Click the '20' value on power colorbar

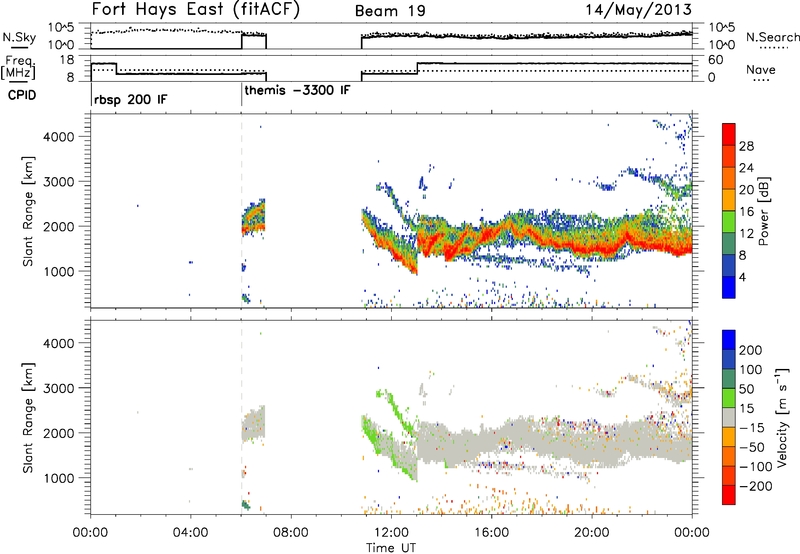(x=746, y=190)
